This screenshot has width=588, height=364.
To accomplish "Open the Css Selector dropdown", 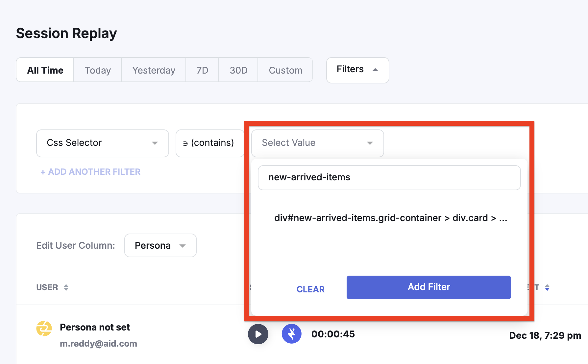I will point(102,143).
